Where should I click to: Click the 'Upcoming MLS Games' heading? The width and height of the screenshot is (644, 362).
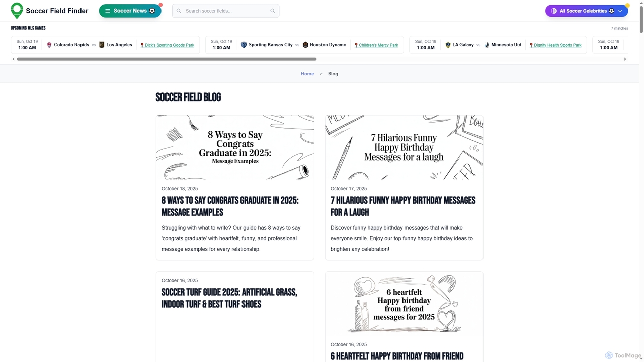click(28, 28)
